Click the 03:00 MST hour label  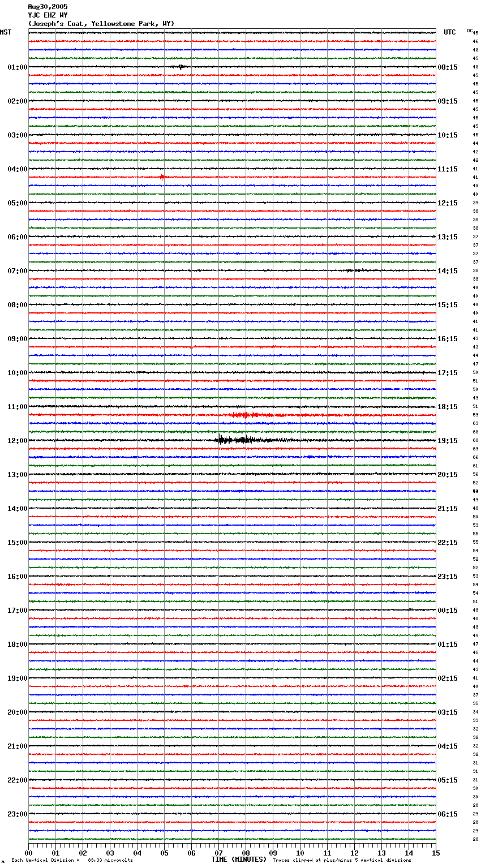[x=18, y=135]
